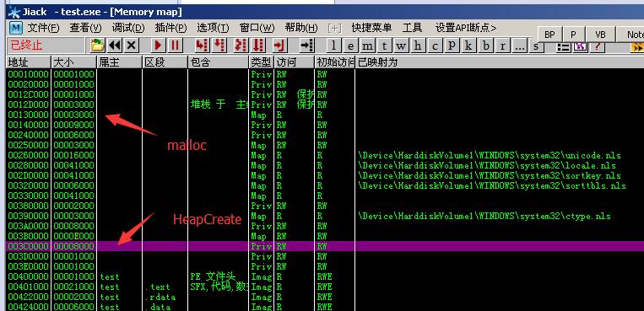Screen dimensions: 644x311
Task: Click the [+] menu item
Action: click(x=335, y=28)
